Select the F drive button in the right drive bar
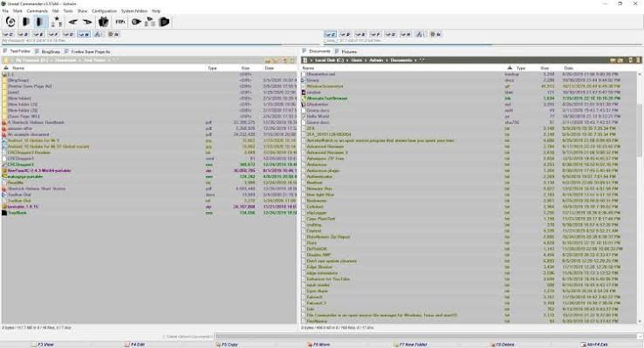Screen dimensions: 644x348 [375, 35]
